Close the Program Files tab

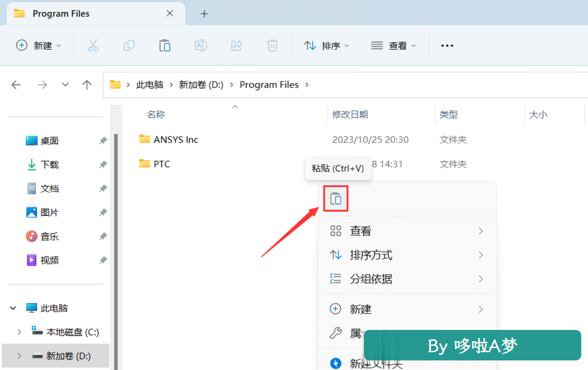pos(170,13)
